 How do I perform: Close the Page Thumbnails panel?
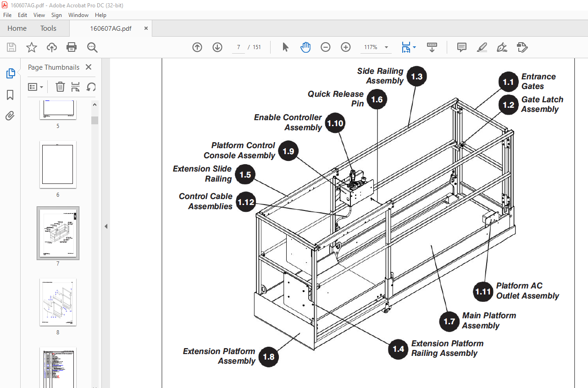89,67
